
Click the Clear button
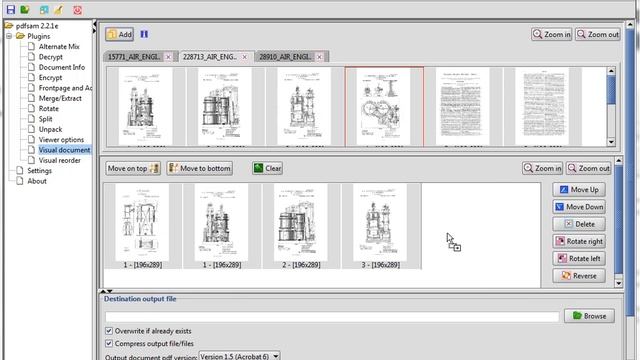click(267, 168)
